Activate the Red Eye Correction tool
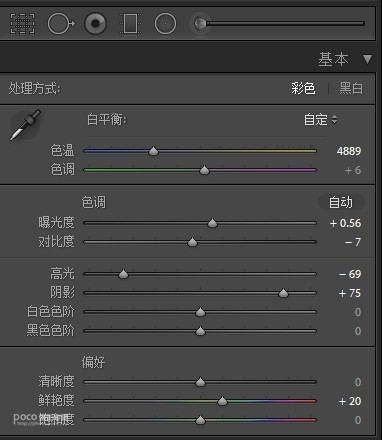The image size is (382, 440). click(96, 24)
